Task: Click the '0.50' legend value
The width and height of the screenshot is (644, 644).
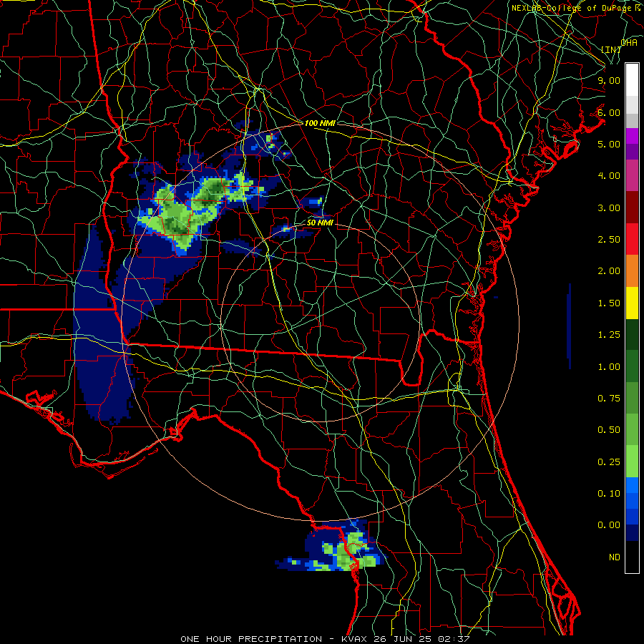Action: click(609, 430)
